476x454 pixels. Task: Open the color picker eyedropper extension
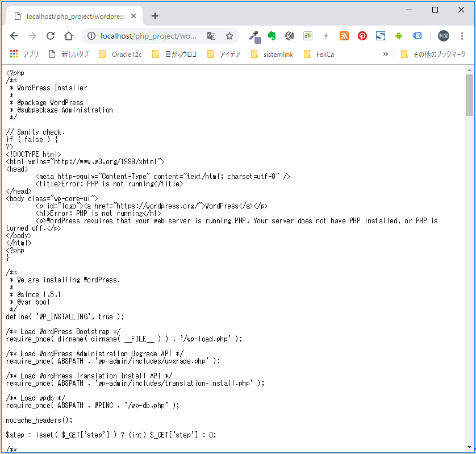[x=254, y=37]
